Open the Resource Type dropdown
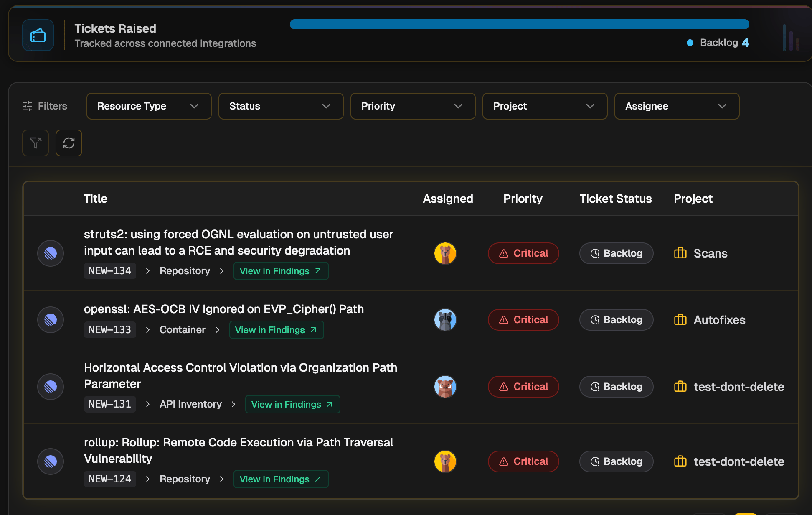This screenshot has width=812, height=515. (149, 106)
